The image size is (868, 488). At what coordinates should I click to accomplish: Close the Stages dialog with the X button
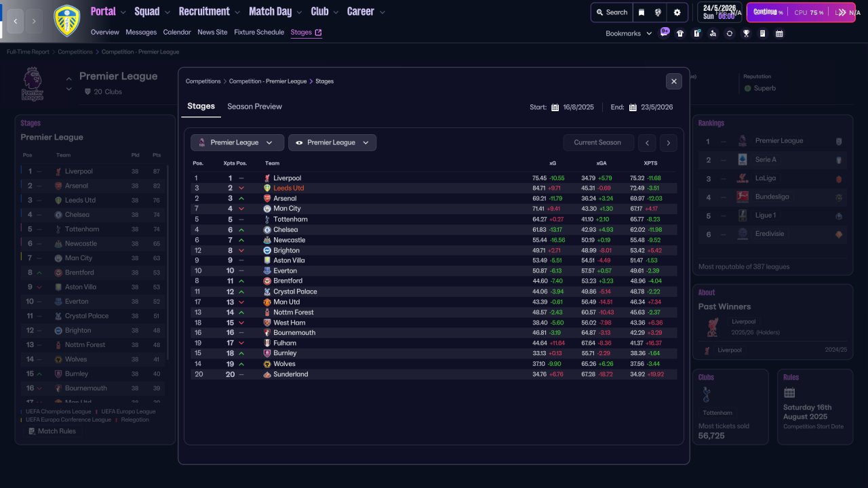pos(674,81)
